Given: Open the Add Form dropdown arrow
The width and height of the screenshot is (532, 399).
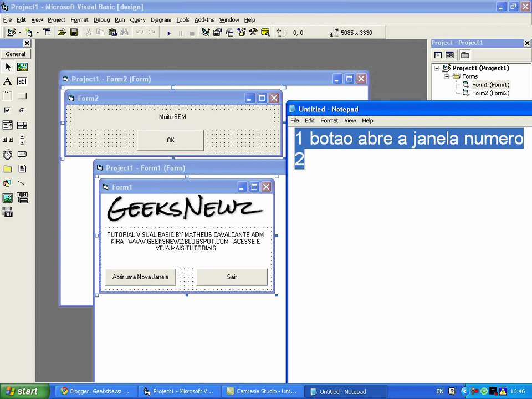Looking at the screenshot, I should click(37, 33).
